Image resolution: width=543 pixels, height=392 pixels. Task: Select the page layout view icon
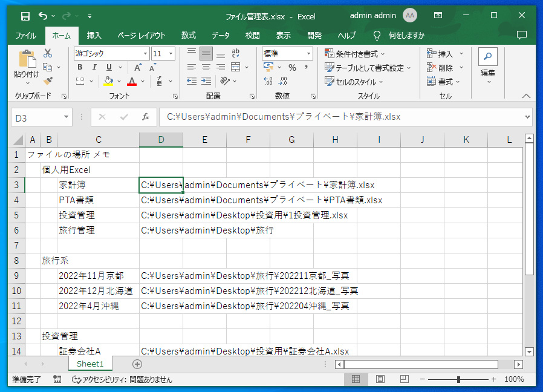point(380,379)
